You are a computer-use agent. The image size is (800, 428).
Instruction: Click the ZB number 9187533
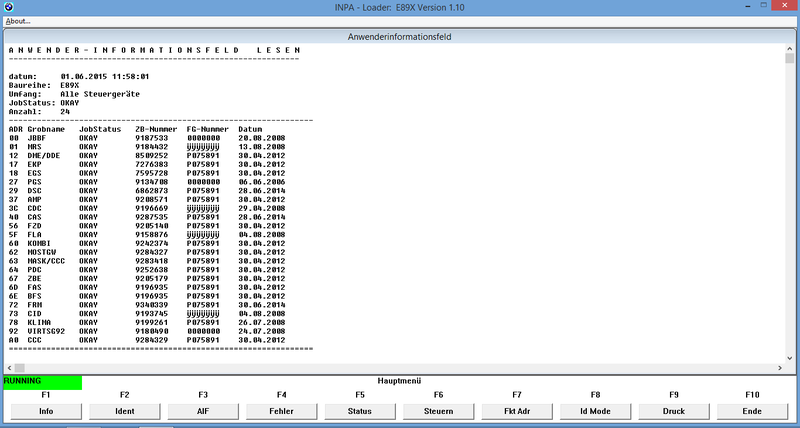pos(152,138)
